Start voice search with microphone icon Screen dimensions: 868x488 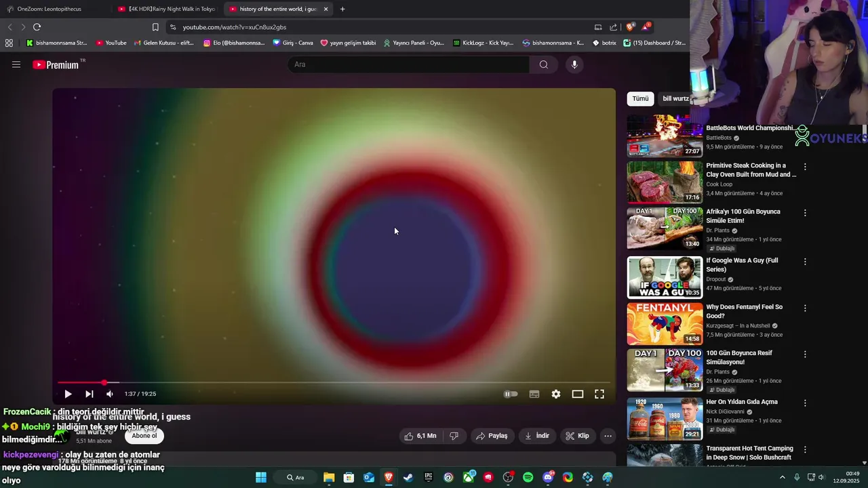pos(574,64)
